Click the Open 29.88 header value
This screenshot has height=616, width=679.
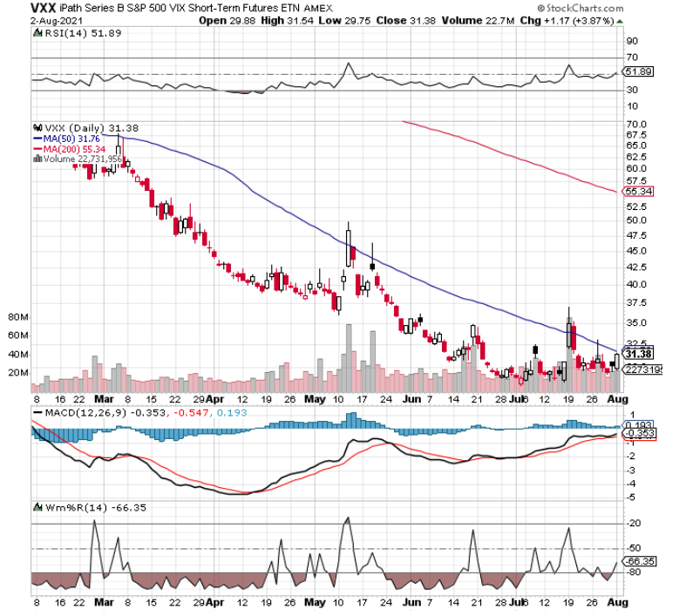(227, 21)
